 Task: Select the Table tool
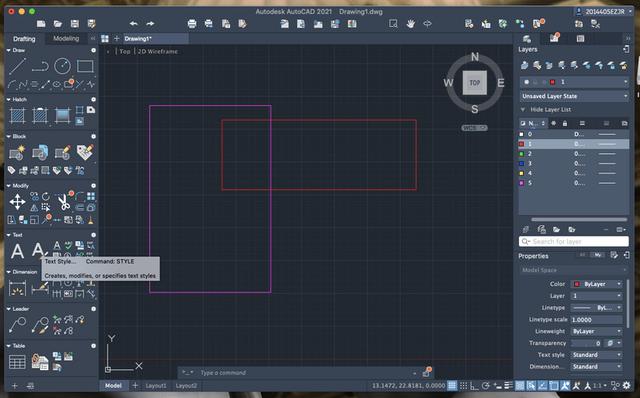click(17, 362)
